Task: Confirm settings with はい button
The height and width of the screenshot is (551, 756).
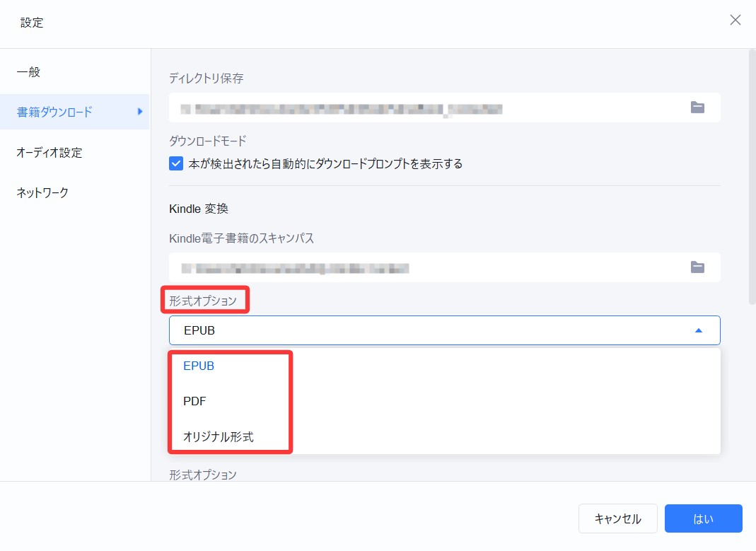Action: 703,518
